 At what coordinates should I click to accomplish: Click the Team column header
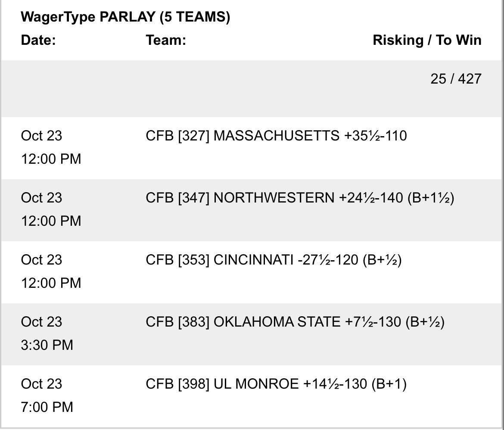[166, 40]
